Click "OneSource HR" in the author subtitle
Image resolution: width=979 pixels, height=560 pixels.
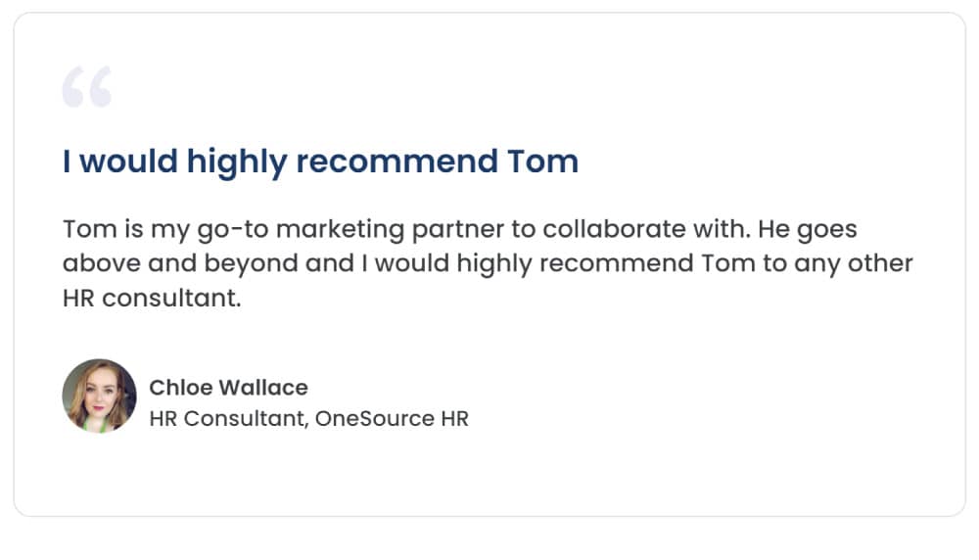(393, 418)
